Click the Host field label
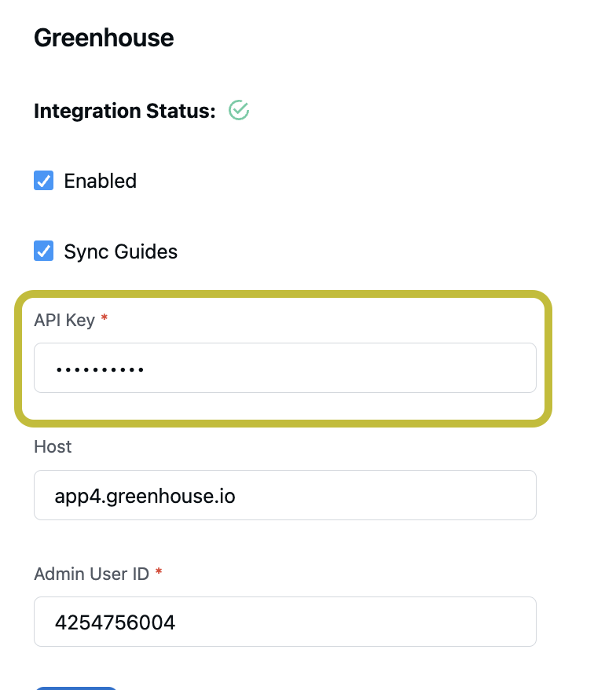 (53, 446)
